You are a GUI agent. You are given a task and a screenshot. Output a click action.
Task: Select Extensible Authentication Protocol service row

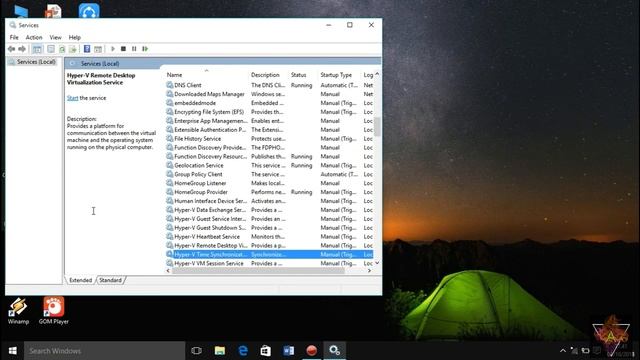269,130
